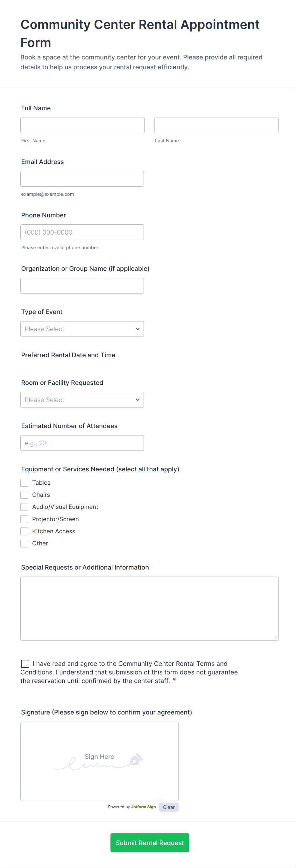
Task: Click the signature pen icon
Action: click(x=136, y=759)
